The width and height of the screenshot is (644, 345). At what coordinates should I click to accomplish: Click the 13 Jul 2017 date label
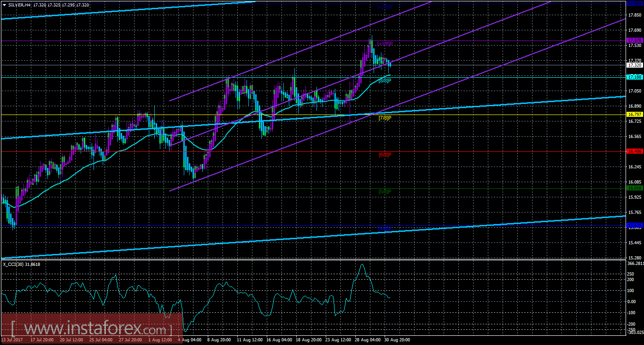pyautogui.click(x=11, y=340)
